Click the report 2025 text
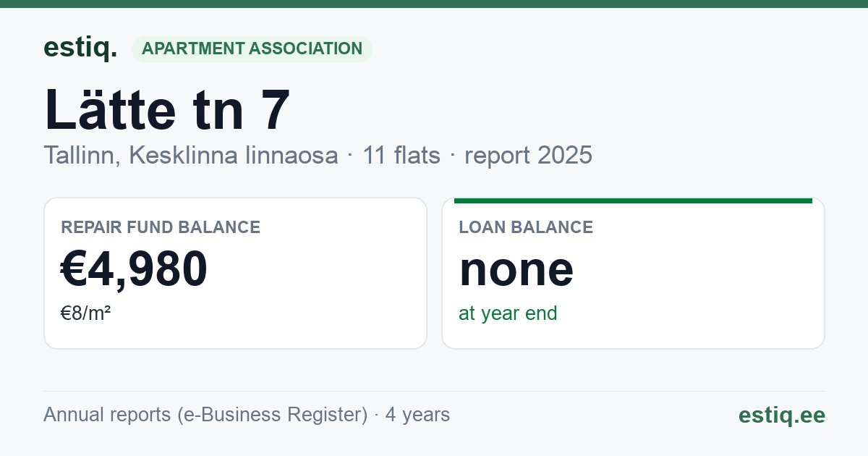 pyautogui.click(x=528, y=156)
